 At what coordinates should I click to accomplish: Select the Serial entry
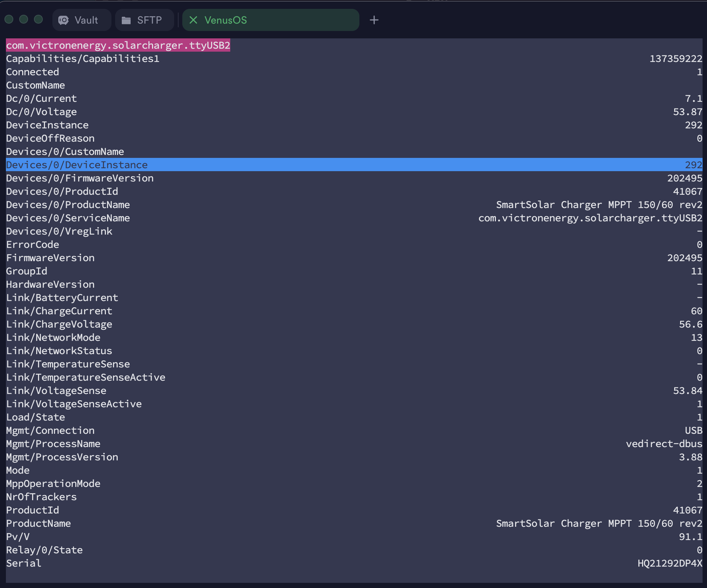pos(24,563)
